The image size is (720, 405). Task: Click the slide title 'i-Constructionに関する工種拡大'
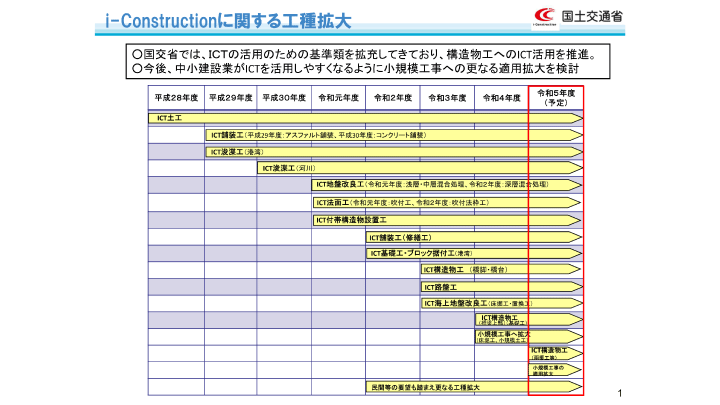[x=228, y=21]
